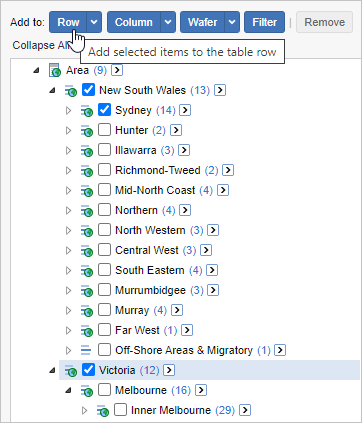Image resolution: width=362 pixels, height=423 pixels.
Task: Click the arrow button next to Richmond-Tweed
Action: click(228, 170)
